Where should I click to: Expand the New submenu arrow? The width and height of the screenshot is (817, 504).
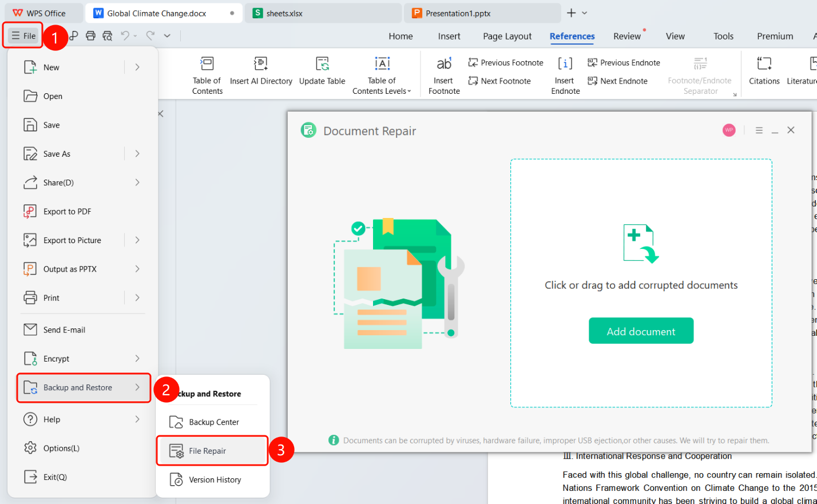coord(137,67)
